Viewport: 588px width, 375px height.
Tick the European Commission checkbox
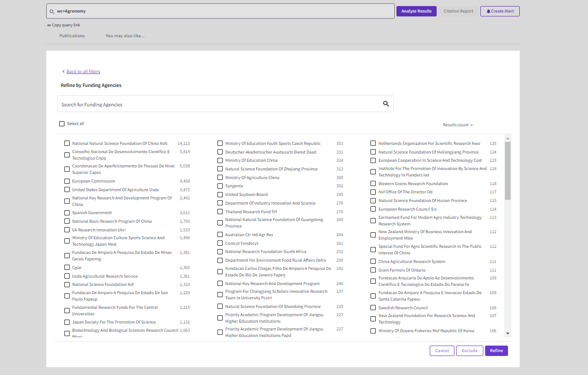(x=67, y=181)
